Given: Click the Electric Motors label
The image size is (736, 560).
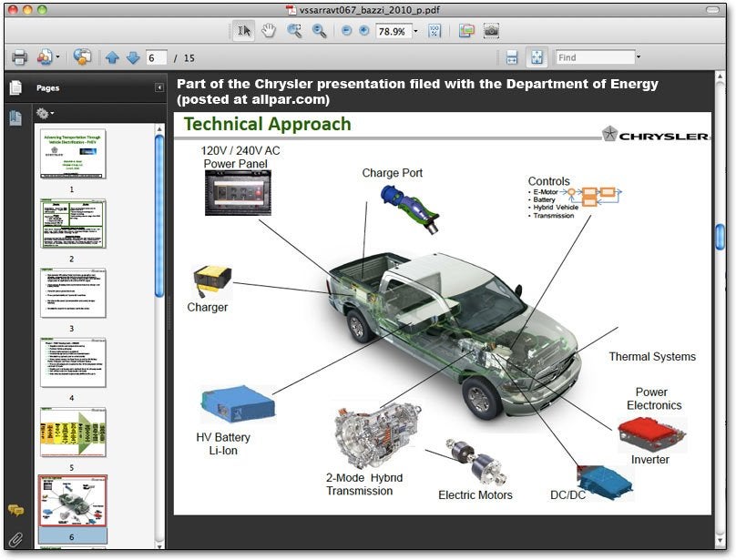Looking at the screenshot, I should [475, 494].
